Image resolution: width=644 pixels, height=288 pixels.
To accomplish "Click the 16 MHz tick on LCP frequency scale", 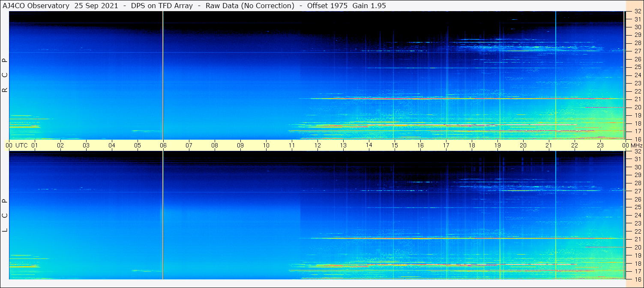I will tap(638, 279).
